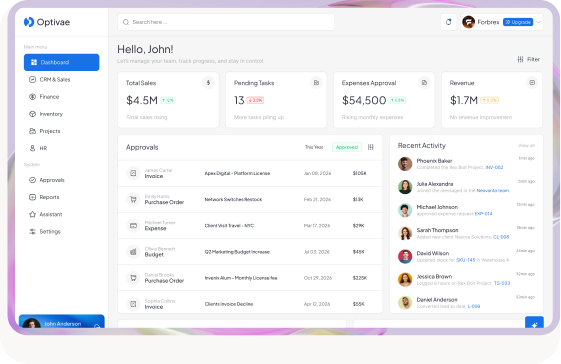Click the $54,500 expenses value
Viewport: 561px width, 364px height.
[x=364, y=100]
